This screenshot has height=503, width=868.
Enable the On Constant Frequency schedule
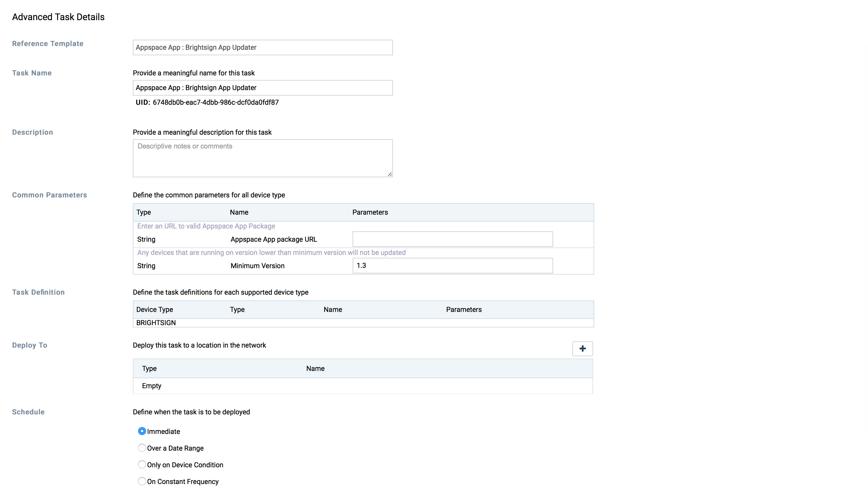(142, 481)
